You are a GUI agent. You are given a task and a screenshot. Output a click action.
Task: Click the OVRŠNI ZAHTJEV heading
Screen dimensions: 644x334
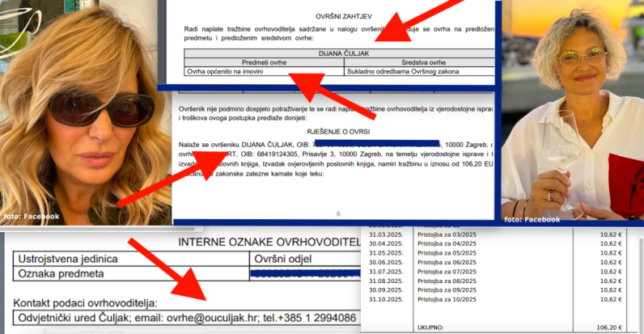pos(344,16)
